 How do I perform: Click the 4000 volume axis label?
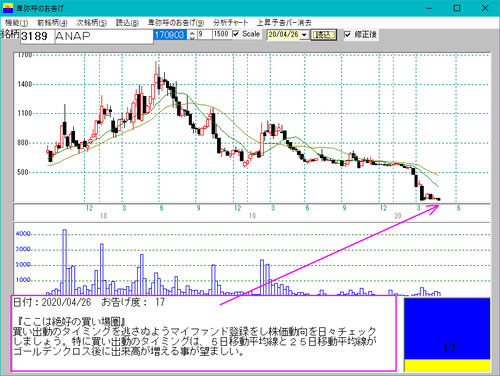tap(23, 234)
